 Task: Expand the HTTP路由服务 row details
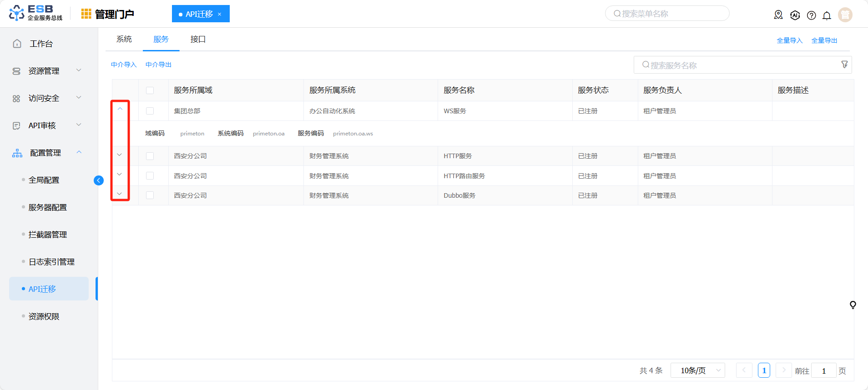point(120,175)
